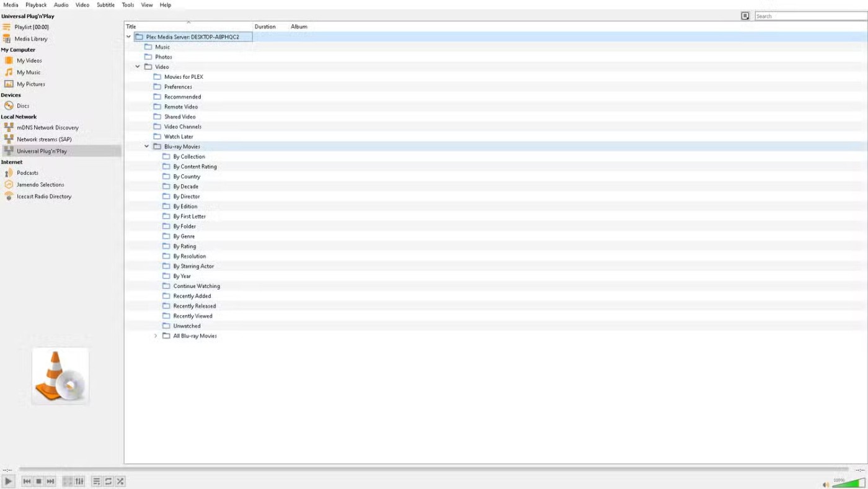
Task: Click the Stop playback button
Action: (38, 482)
